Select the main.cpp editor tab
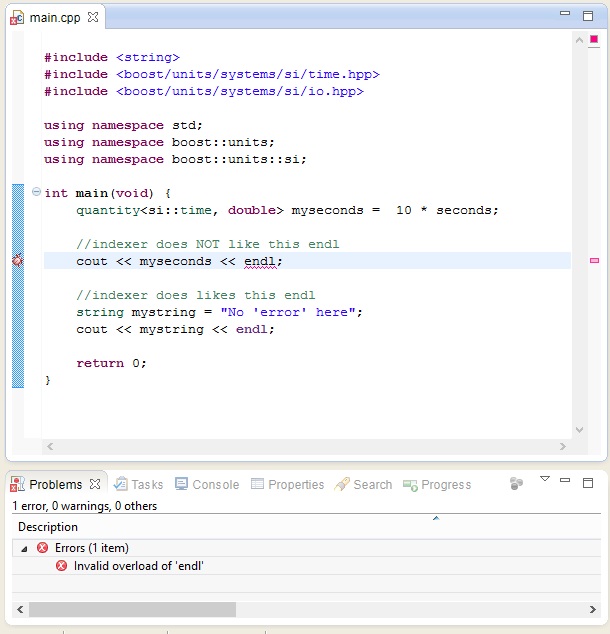 point(55,18)
